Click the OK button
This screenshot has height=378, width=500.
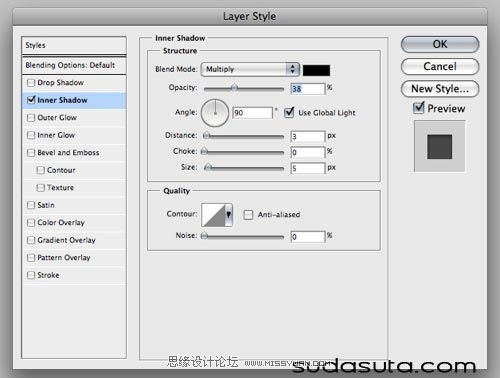point(440,44)
